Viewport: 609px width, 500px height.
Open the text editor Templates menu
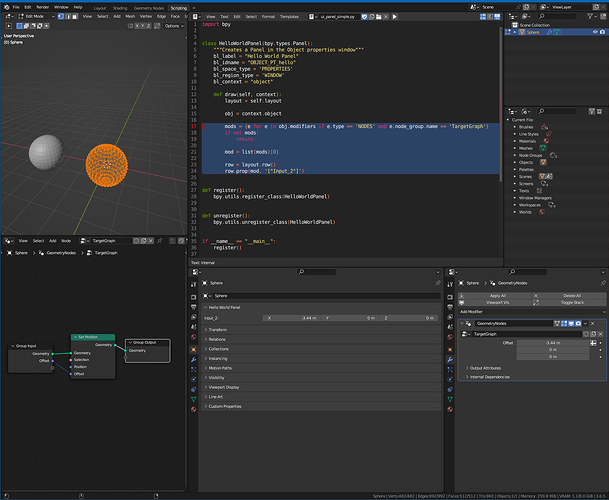click(289, 17)
